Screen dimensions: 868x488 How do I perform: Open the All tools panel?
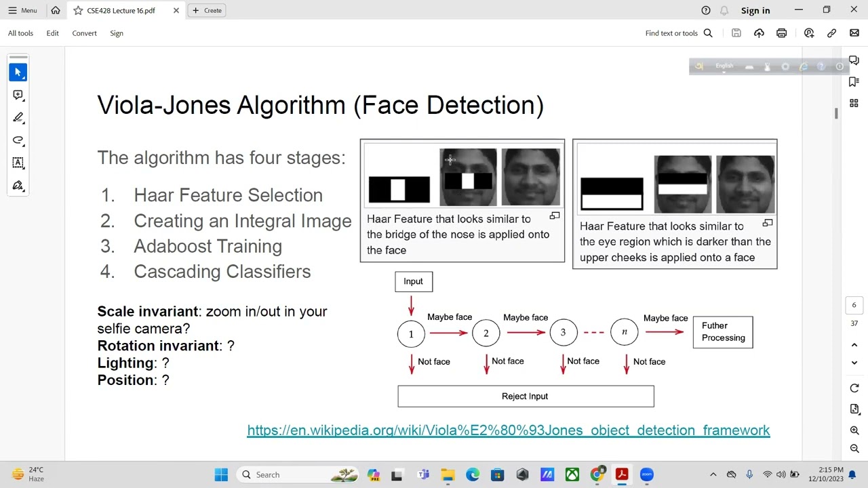click(x=20, y=33)
